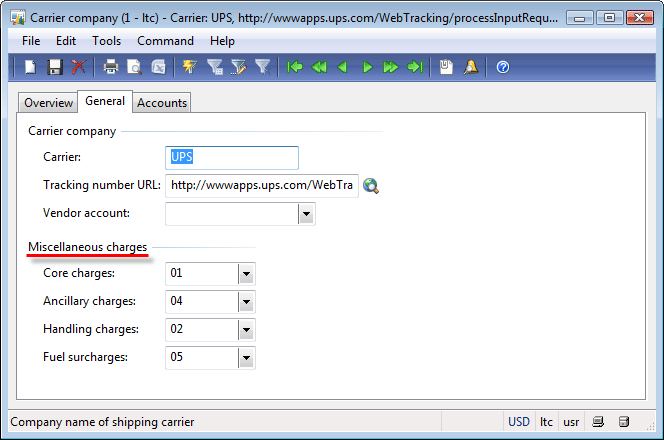Viewport: 664px width, 440px height.
Task: Print using the printer toolbar icon
Action: pos(111,67)
